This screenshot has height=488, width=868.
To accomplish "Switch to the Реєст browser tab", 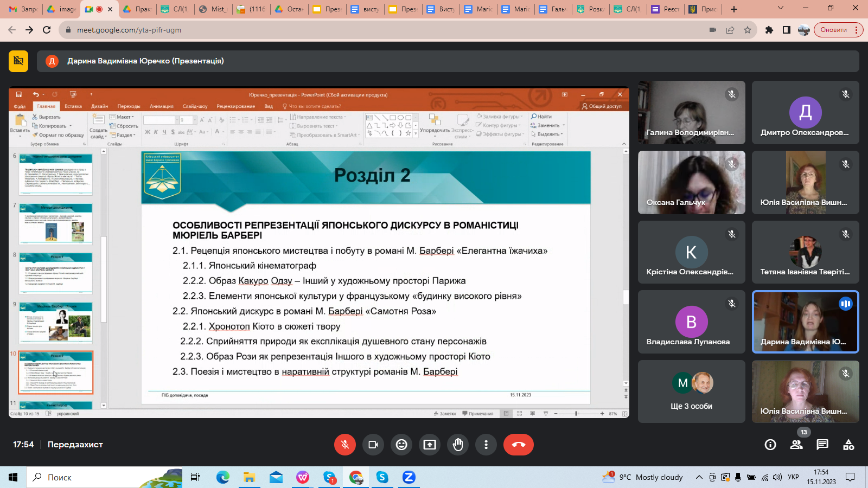I will (666, 9).
